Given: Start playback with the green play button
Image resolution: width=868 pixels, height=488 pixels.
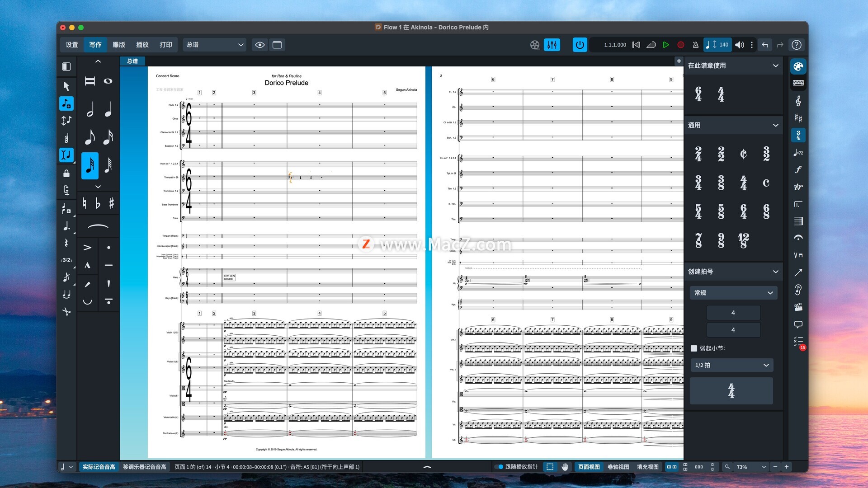Looking at the screenshot, I should click(x=665, y=45).
